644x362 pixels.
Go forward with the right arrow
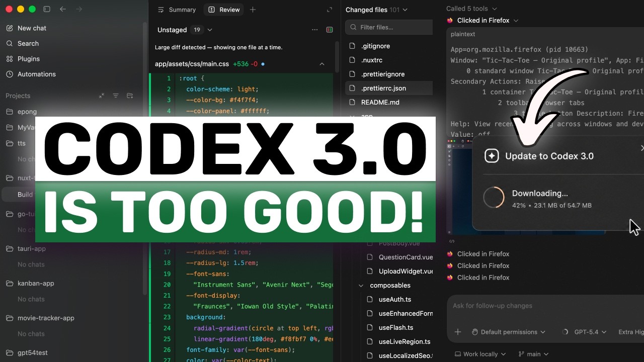coord(78,9)
